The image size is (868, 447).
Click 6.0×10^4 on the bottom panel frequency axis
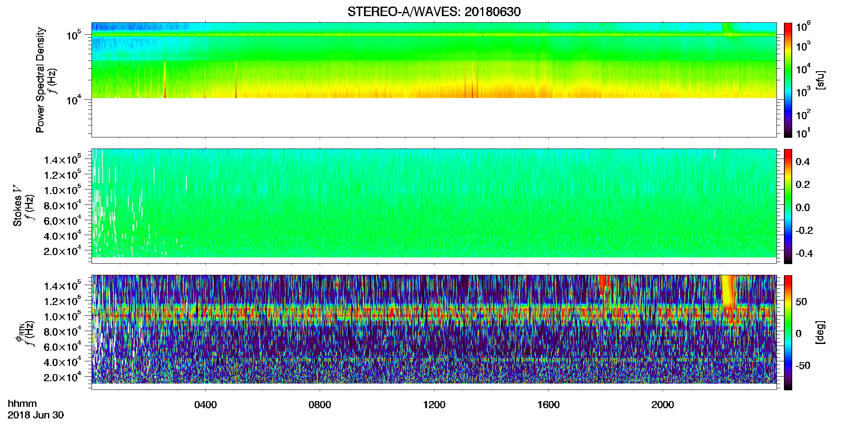[x=63, y=346]
